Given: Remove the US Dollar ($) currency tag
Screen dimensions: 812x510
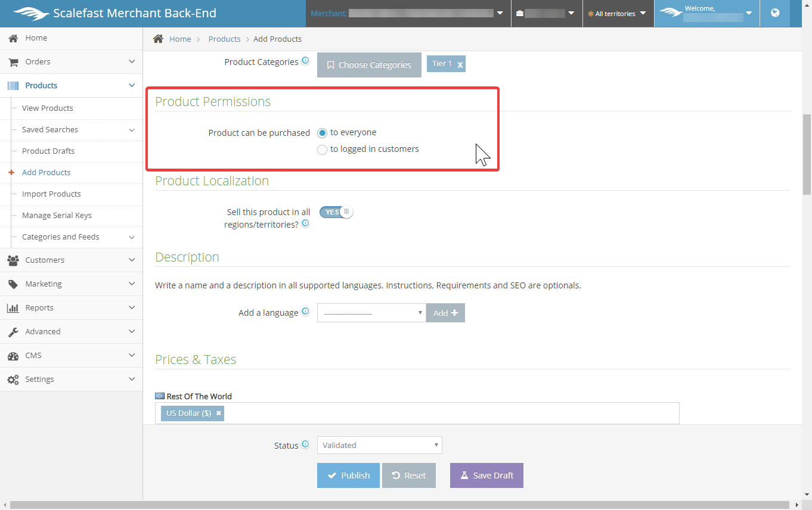Looking at the screenshot, I should click(x=219, y=413).
